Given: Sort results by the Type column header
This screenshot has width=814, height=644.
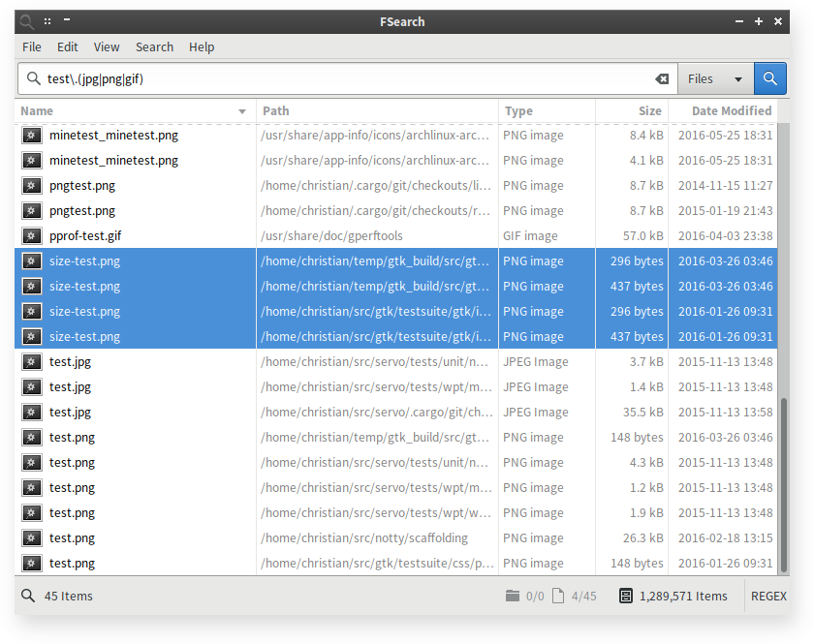Looking at the screenshot, I should (547, 111).
